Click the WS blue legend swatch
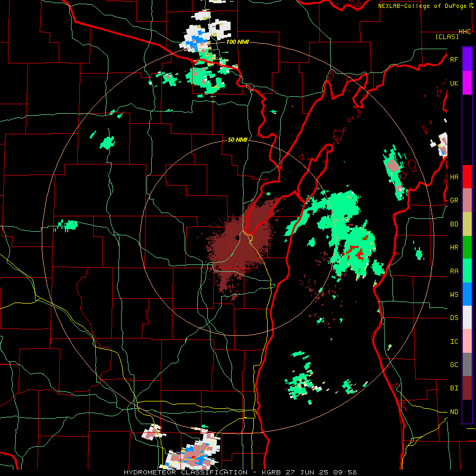This screenshot has width=476, height=476. (467, 294)
